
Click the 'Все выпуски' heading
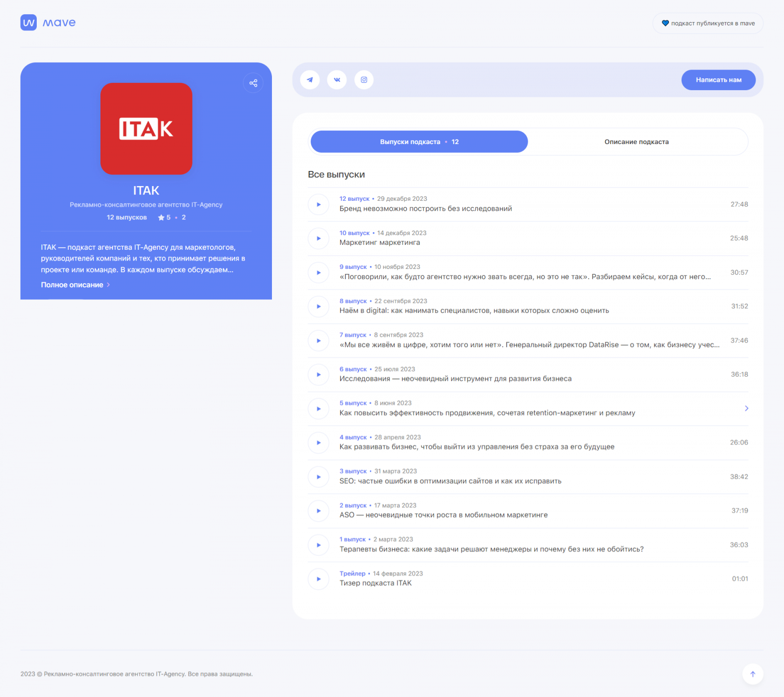tap(336, 174)
